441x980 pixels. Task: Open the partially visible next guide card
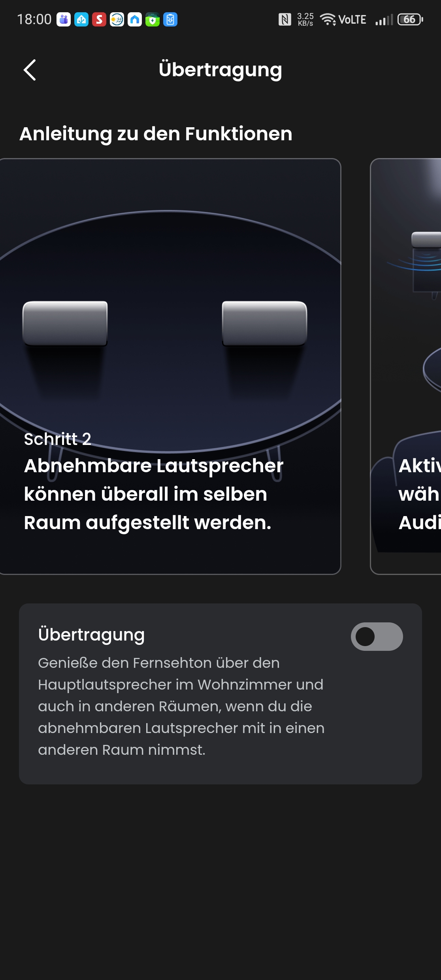tap(405, 366)
